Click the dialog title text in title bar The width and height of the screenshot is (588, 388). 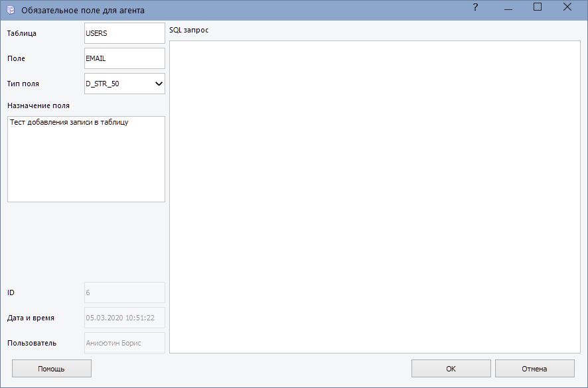point(83,11)
